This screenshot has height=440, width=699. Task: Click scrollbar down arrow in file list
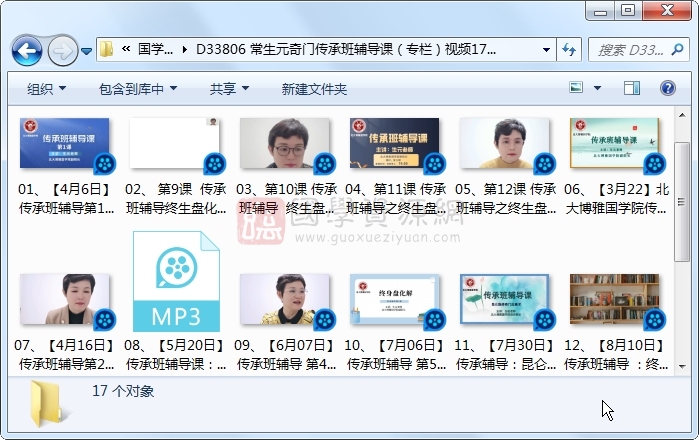pos(682,366)
